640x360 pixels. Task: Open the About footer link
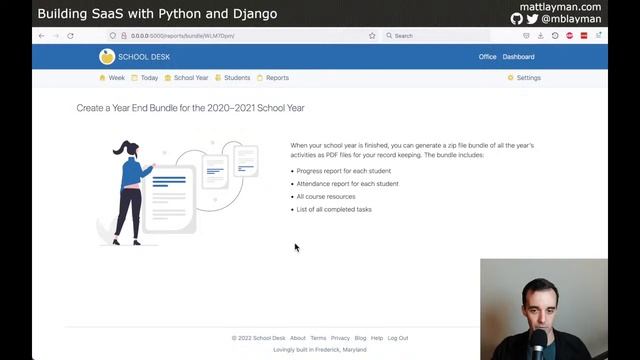(x=298, y=338)
